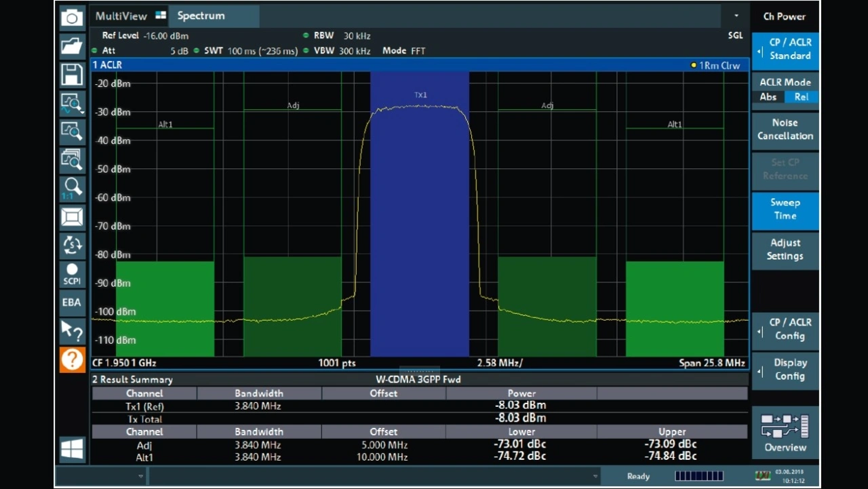Set ACLR Mode to Rel

pyautogui.click(x=802, y=97)
